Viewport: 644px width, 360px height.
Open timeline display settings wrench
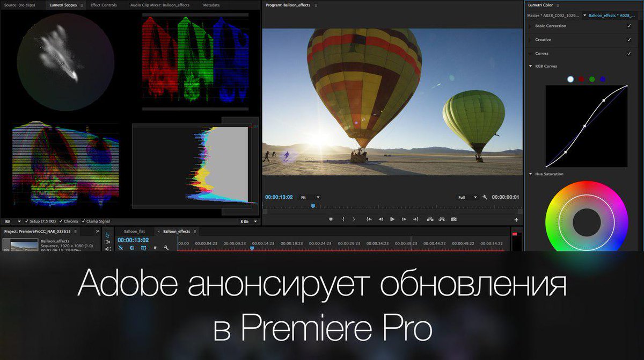[166, 248]
